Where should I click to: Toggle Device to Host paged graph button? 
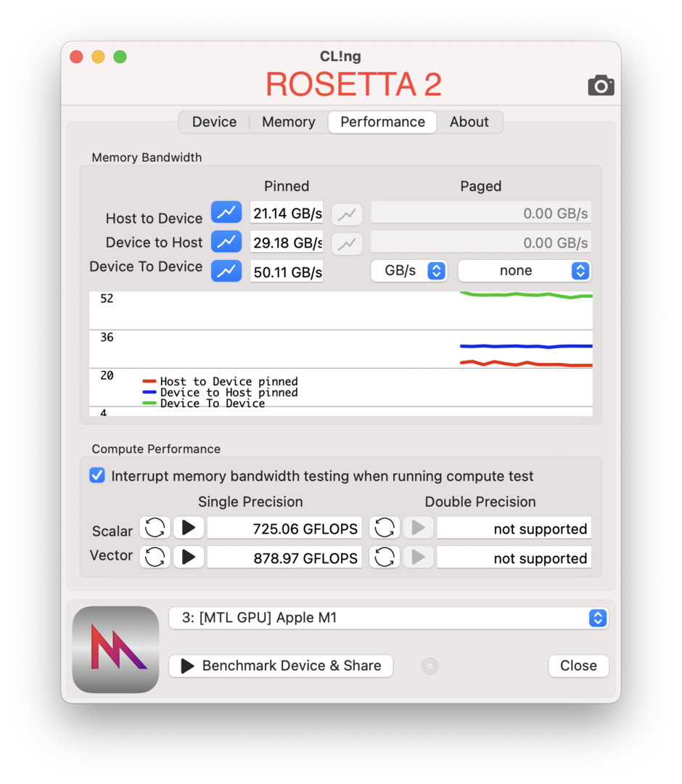347,243
